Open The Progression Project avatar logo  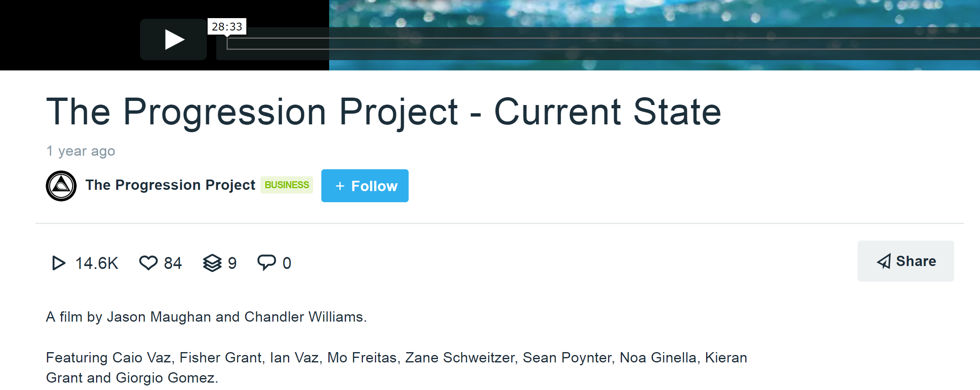click(61, 186)
